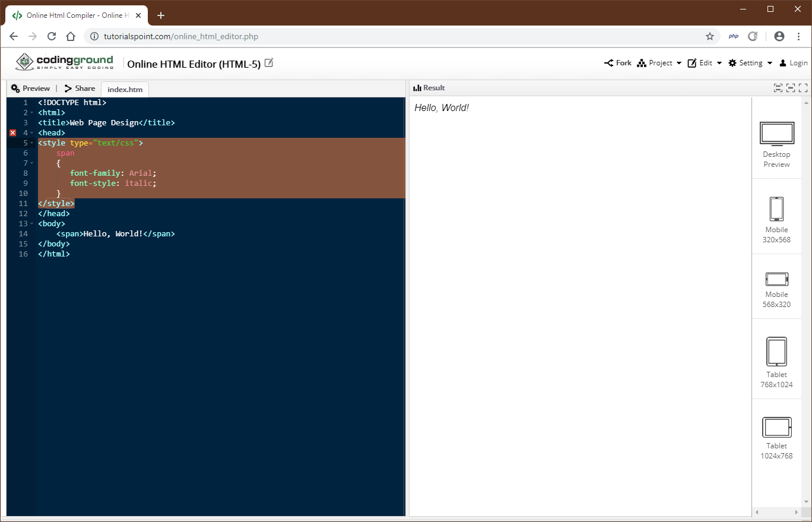Choose the Tablet 768x1024 preview icon
Screen dimensions: 812x522
tap(776, 352)
